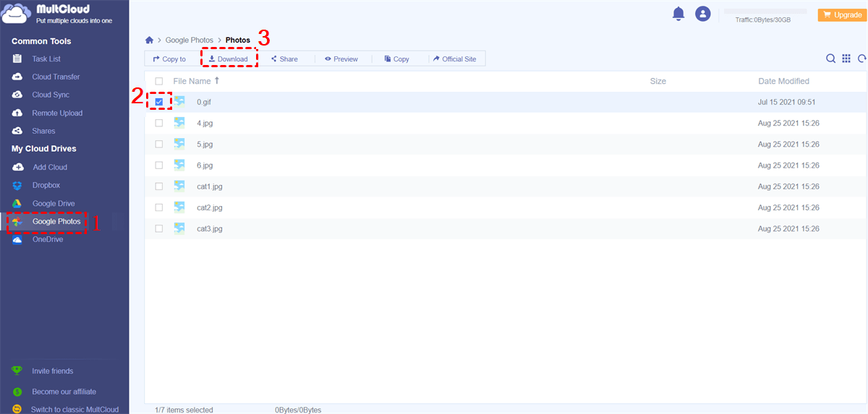Click file name cat3.jpg
The width and height of the screenshot is (868, 414).
tap(210, 228)
